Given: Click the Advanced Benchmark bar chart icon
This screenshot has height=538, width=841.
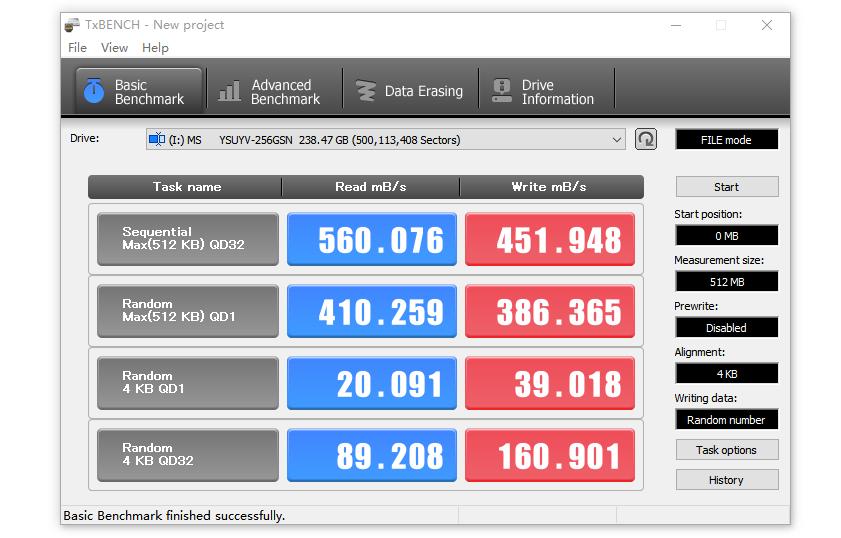Looking at the screenshot, I should pyautogui.click(x=230, y=91).
